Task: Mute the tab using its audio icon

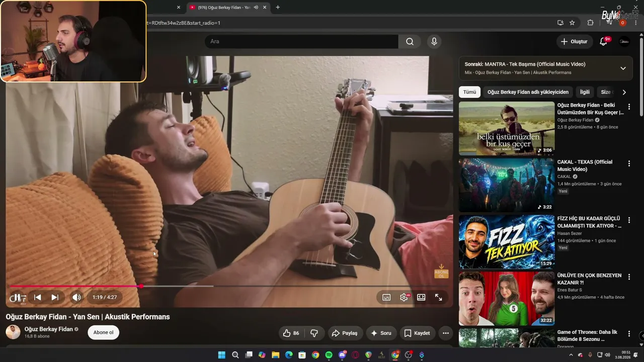Action: [x=256, y=8]
